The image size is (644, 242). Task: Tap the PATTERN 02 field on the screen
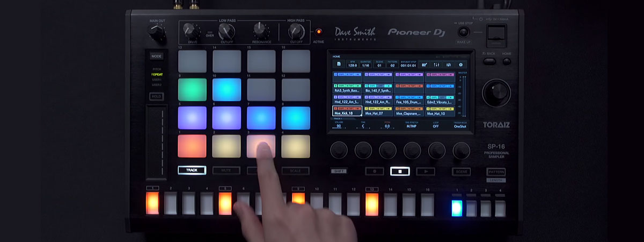(x=392, y=65)
